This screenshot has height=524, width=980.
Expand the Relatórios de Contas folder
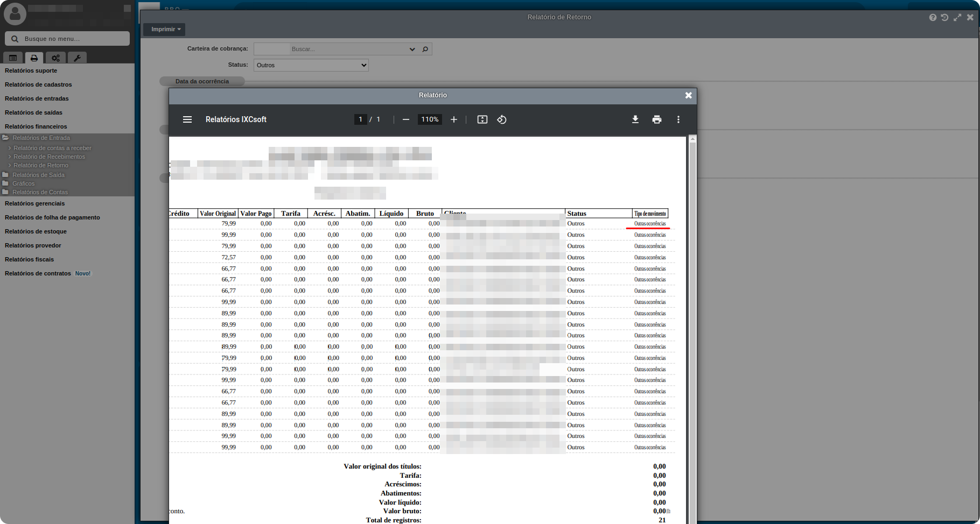coord(40,192)
